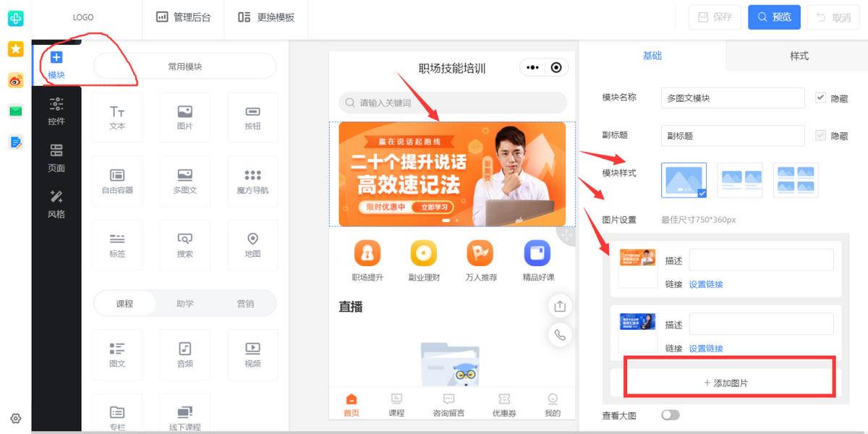Choose the 视频 video course module
This screenshot has width=868, height=434.
click(x=252, y=354)
